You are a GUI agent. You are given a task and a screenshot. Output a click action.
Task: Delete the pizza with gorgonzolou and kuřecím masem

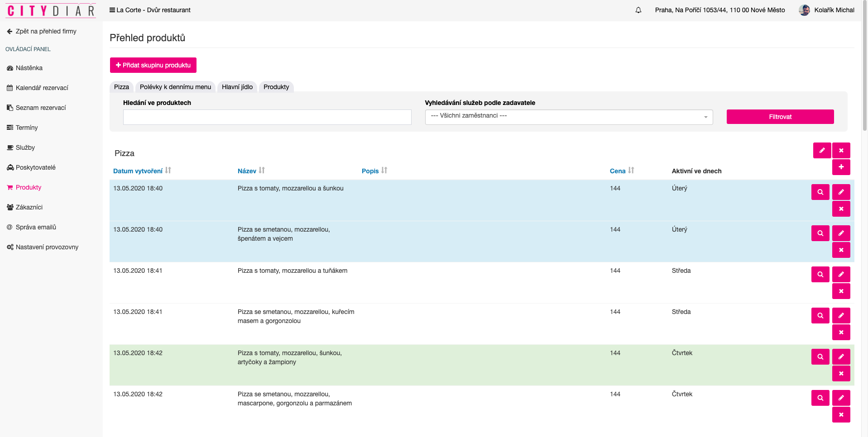(x=841, y=332)
